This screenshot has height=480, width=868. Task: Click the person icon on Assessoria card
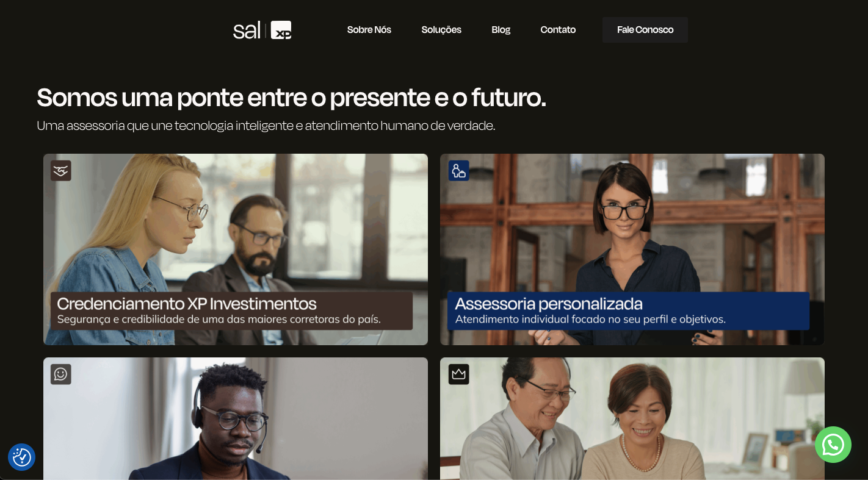click(x=458, y=171)
